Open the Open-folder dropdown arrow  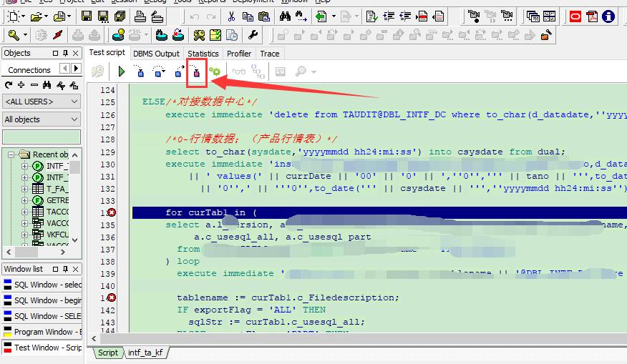click(x=46, y=16)
